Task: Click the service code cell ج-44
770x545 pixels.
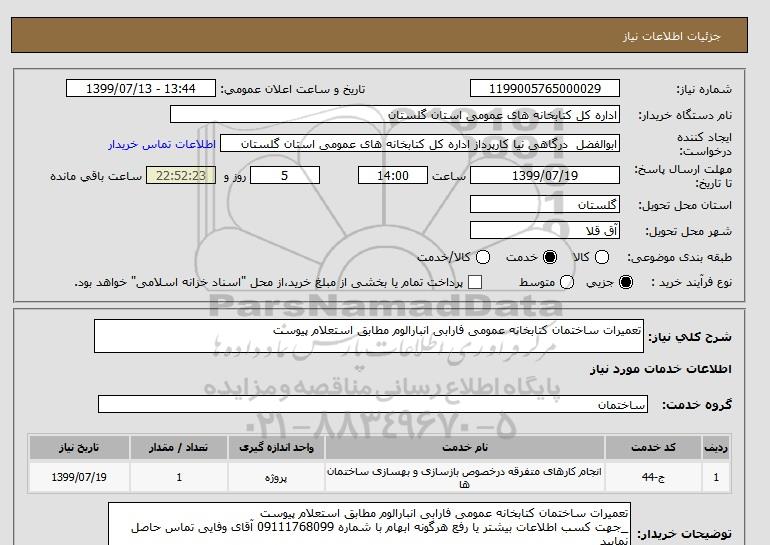Action: 653,477
